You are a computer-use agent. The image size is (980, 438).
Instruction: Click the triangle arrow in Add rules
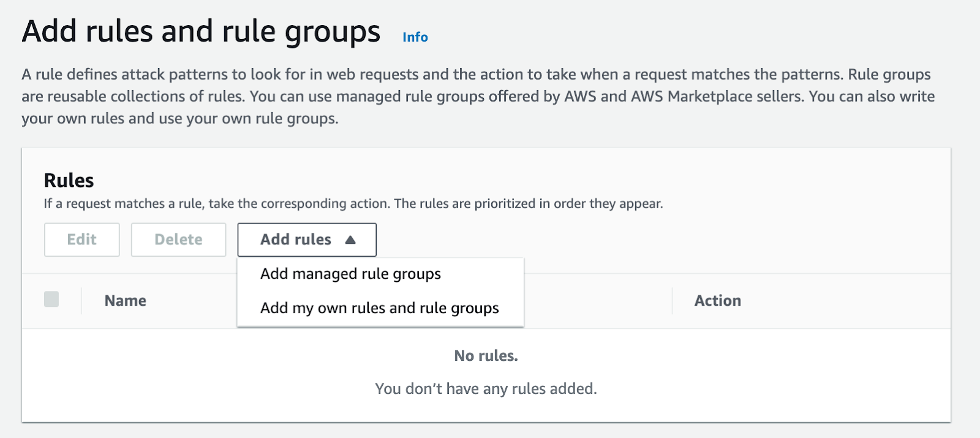tap(350, 240)
